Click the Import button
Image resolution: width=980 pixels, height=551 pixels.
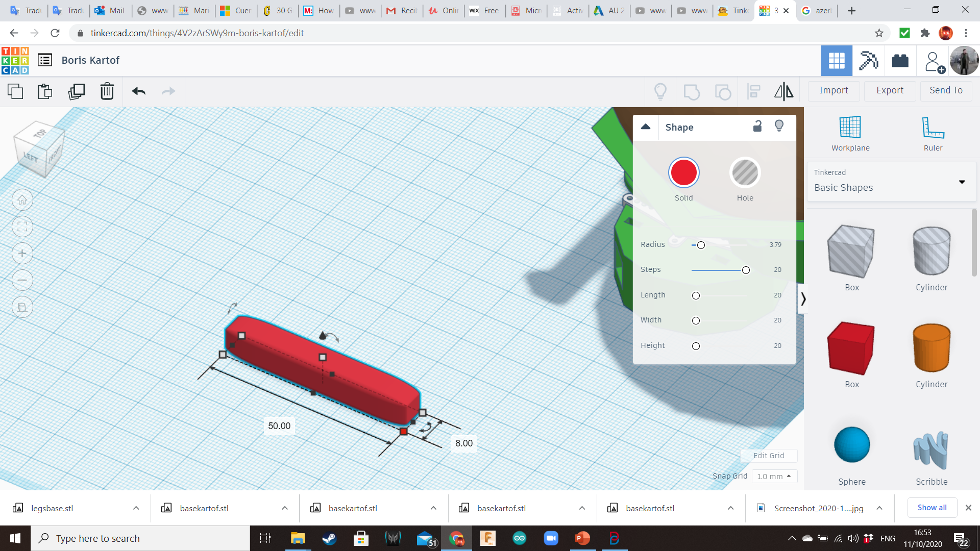(x=834, y=90)
